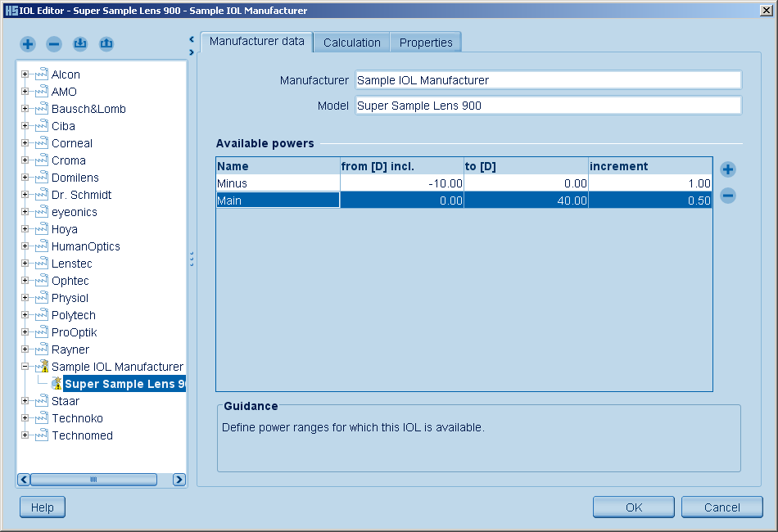Remove the selected power range row
778x532 pixels.
(x=727, y=196)
